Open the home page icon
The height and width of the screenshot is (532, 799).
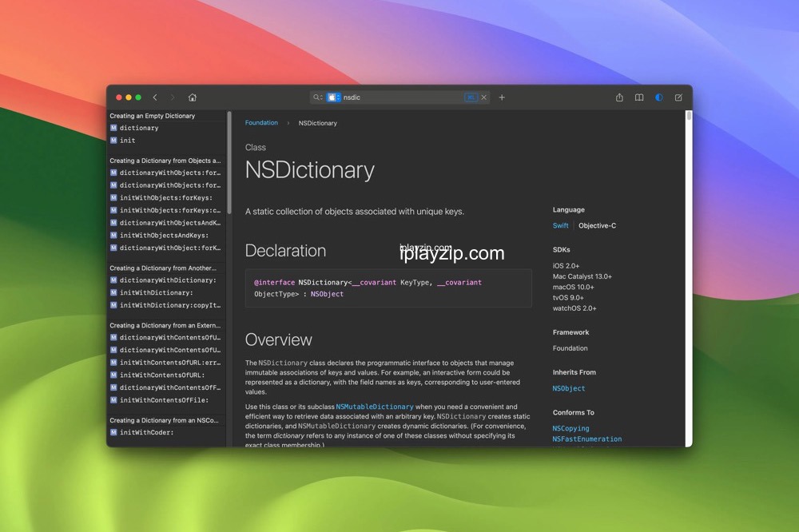click(x=192, y=97)
